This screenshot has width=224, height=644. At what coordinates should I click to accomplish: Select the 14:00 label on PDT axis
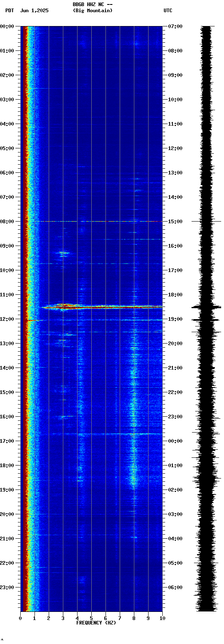coord(7,368)
